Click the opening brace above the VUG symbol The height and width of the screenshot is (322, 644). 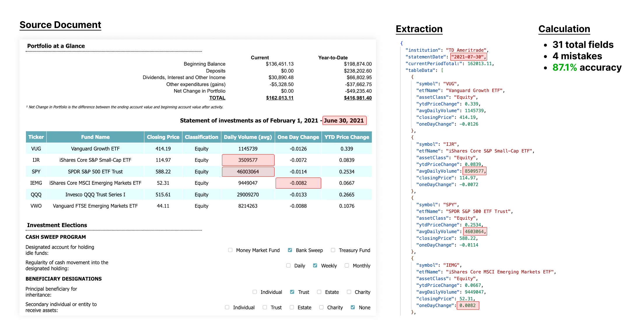(412, 77)
